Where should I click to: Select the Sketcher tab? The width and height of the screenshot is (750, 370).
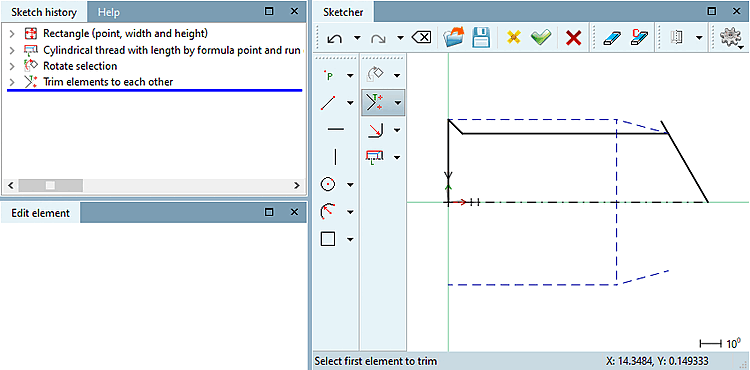[343, 12]
